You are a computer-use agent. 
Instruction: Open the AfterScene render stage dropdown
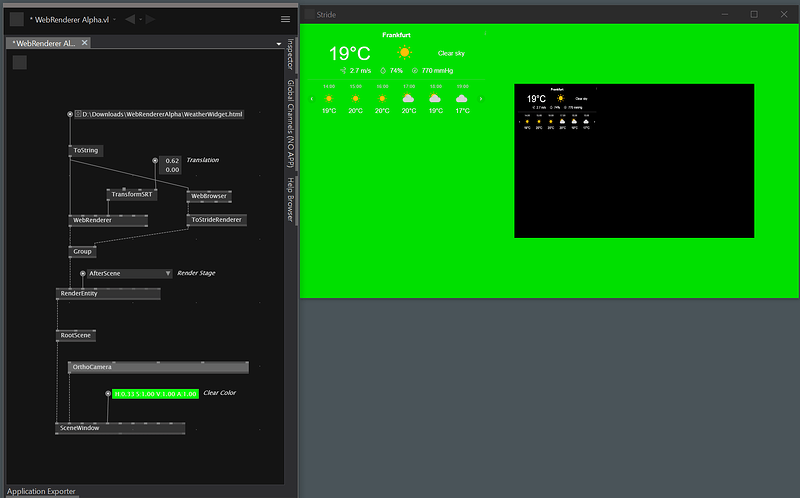130,273
